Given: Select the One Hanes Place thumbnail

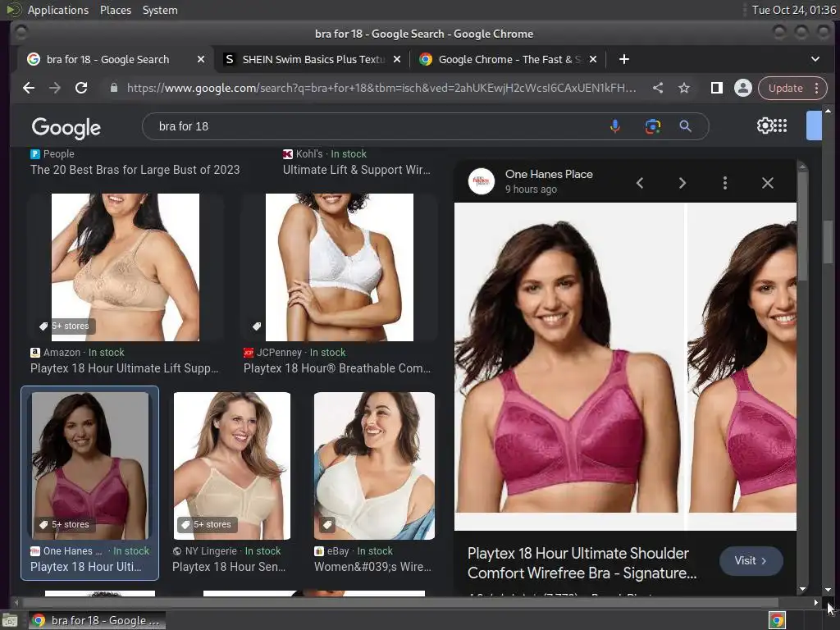Looking at the screenshot, I should click(x=90, y=466).
